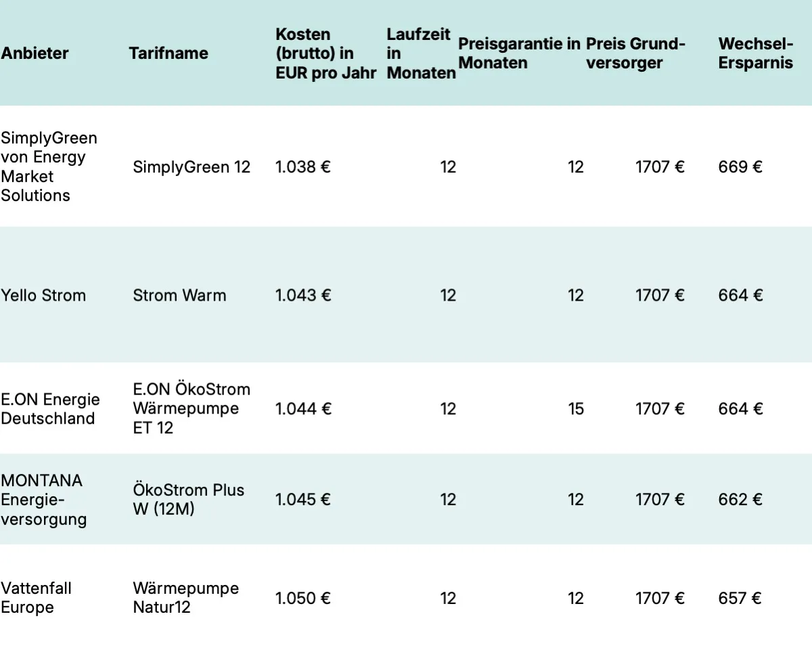
Task: Select the SimplyGreen von Energy Market Solutions provider cell
Action: coord(49,167)
